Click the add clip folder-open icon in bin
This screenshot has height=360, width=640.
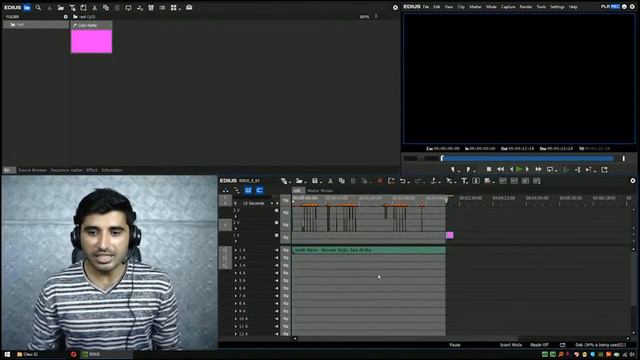[x=60, y=7]
